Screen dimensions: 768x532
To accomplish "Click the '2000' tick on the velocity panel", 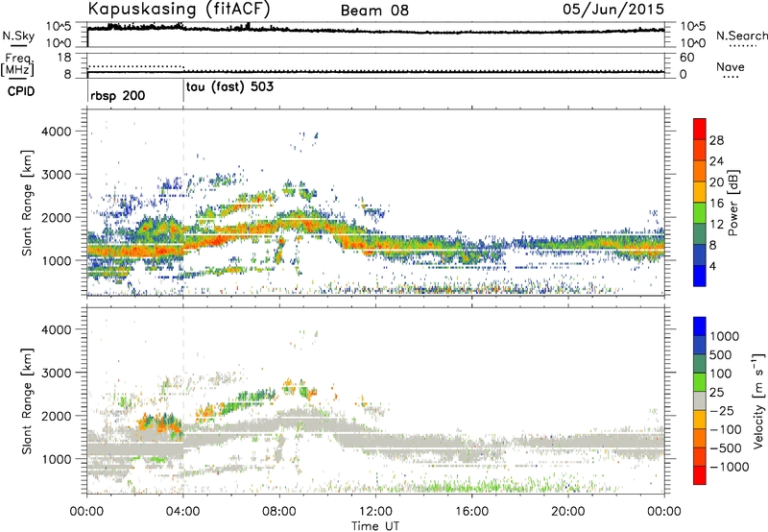I will pos(57,416).
